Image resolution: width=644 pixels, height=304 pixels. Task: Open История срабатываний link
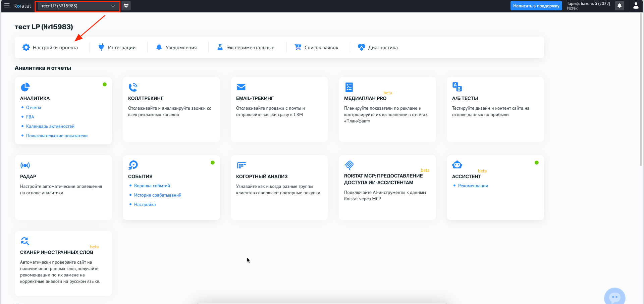coord(158,195)
